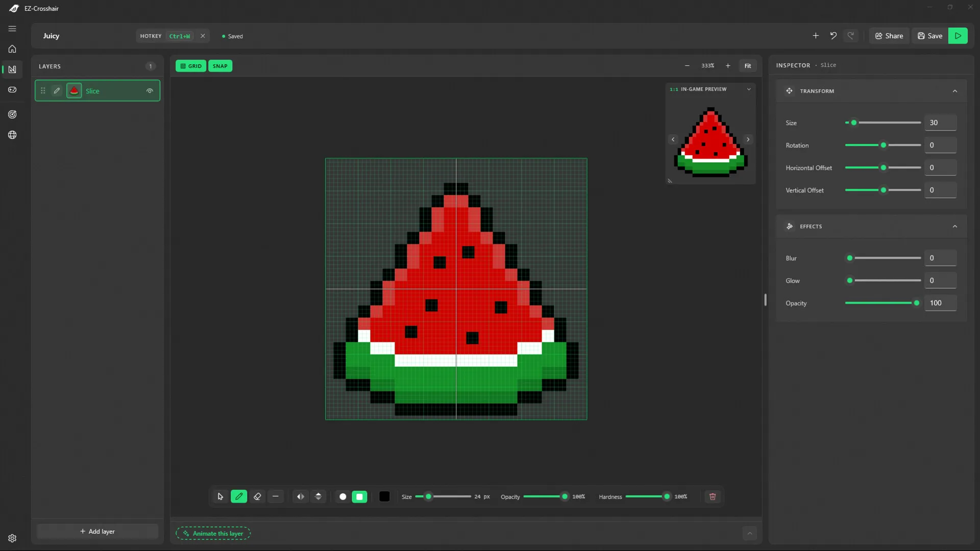Open settings gear in sidebar

[12, 538]
